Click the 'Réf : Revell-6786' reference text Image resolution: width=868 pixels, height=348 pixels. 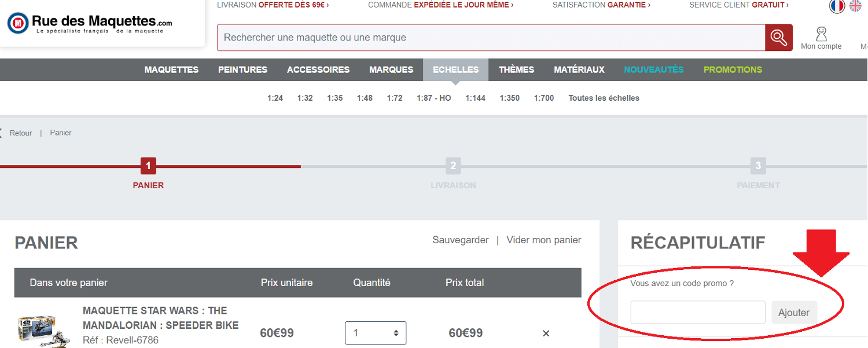click(x=120, y=340)
